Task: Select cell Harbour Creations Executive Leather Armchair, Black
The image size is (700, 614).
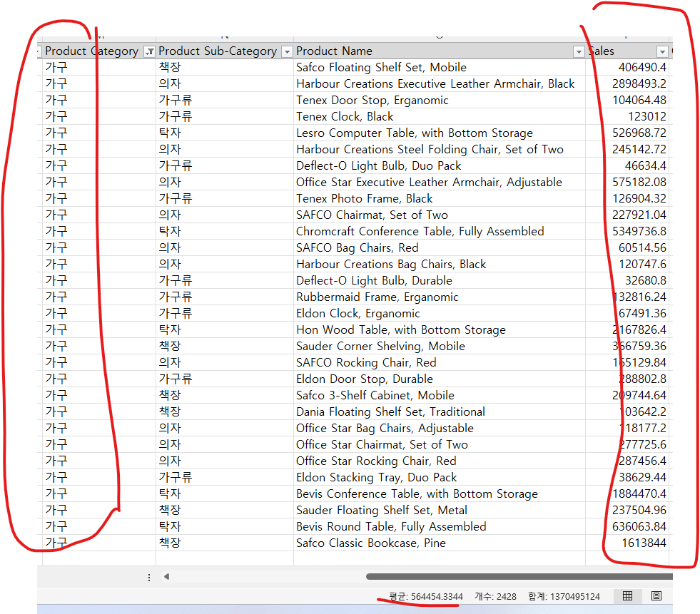Action: click(440, 84)
